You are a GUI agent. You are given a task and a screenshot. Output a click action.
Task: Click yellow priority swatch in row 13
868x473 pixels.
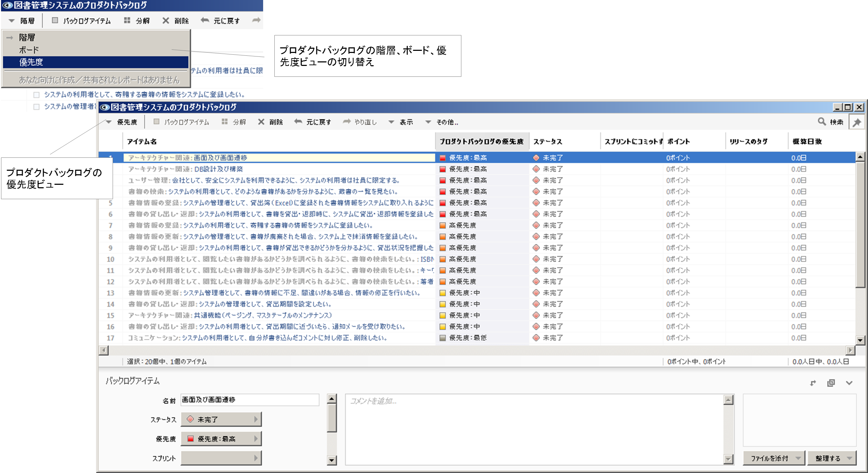[443, 293]
